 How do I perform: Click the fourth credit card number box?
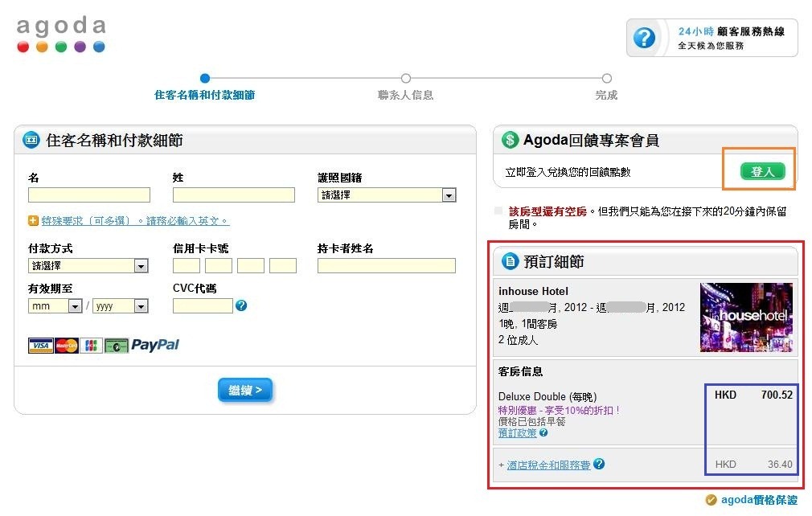[x=283, y=265]
